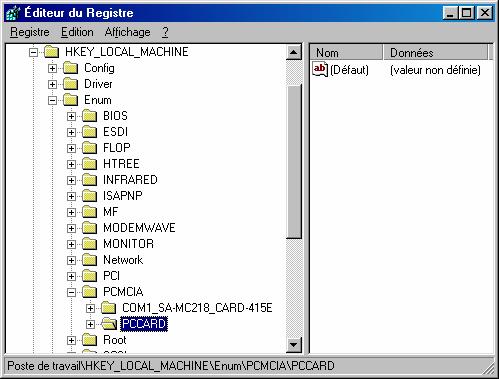
Task: Expand the PCCARD key
Action: point(90,324)
